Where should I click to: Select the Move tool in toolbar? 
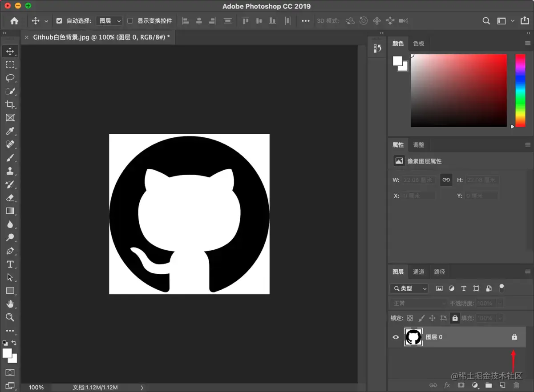coord(10,51)
